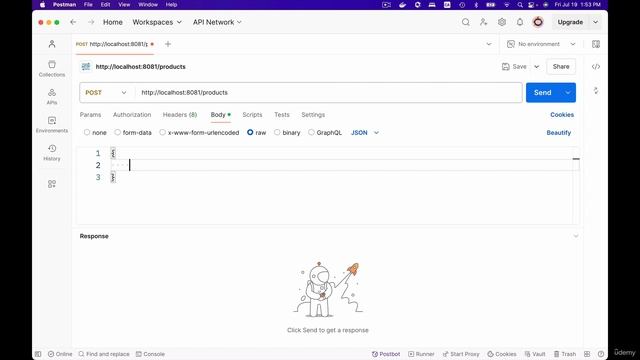
Task: Open Trash in the status bar
Action: click(565, 354)
